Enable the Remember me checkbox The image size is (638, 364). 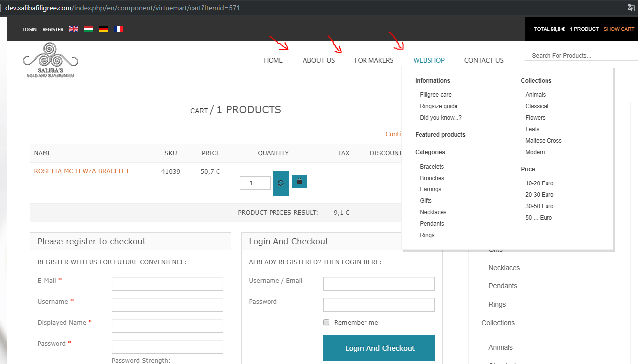tap(327, 322)
